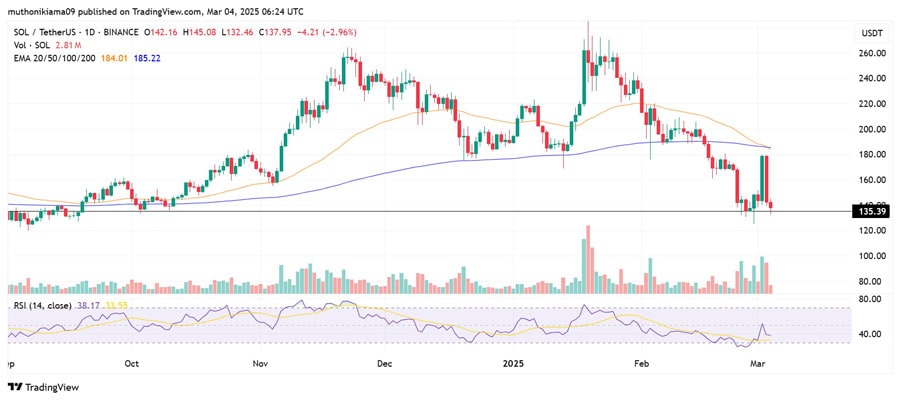Click the USDT currency button
The width and height of the screenshot is (900, 400).
[872, 34]
